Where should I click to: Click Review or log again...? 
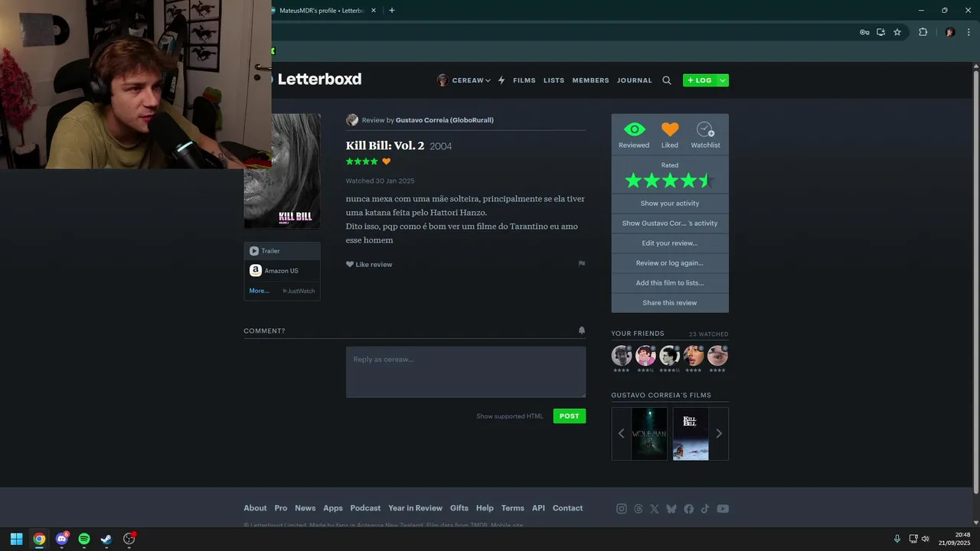click(670, 263)
